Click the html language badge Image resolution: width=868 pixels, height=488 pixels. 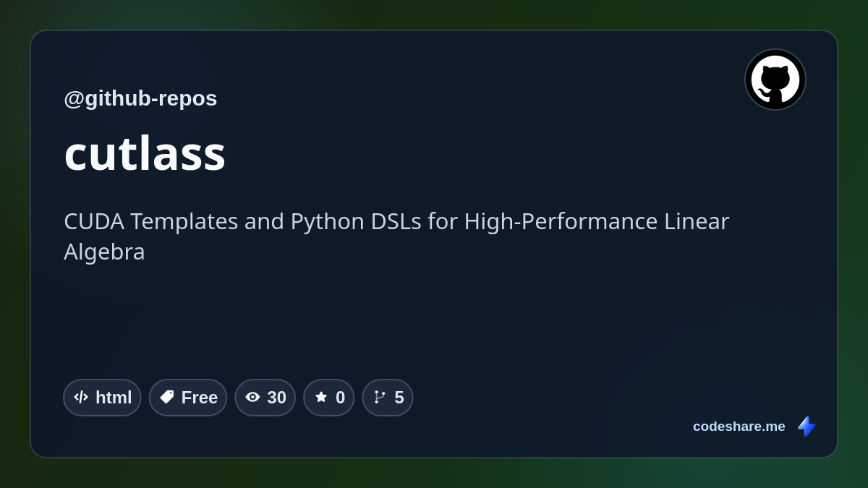click(x=102, y=398)
